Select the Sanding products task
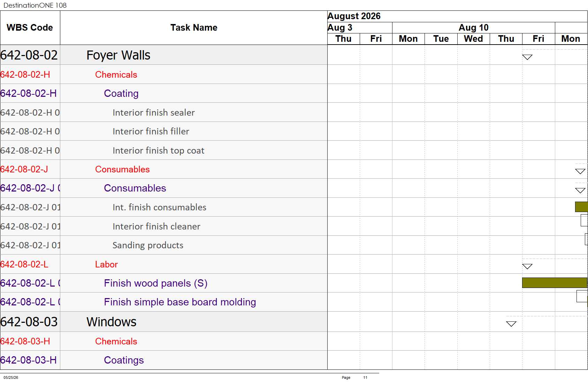Viewport: 588px width, 382px height. point(148,245)
